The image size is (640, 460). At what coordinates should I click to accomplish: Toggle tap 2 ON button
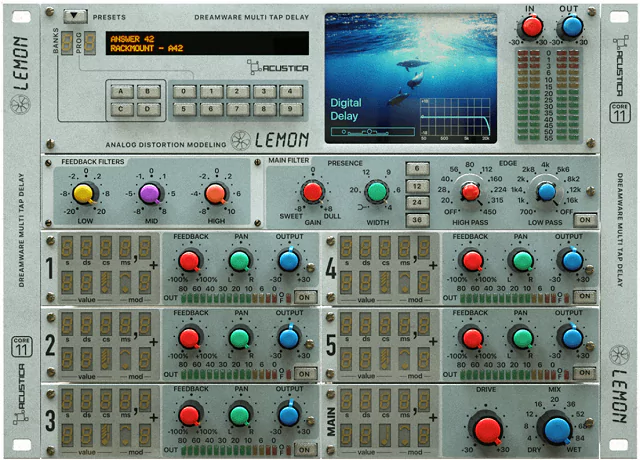click(x=305, y=373)
